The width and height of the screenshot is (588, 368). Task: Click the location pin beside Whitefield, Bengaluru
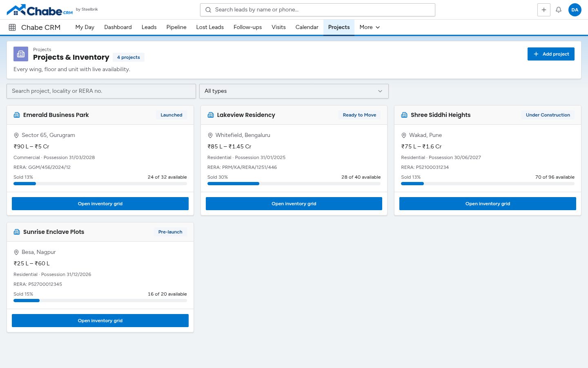click(210, 135)
